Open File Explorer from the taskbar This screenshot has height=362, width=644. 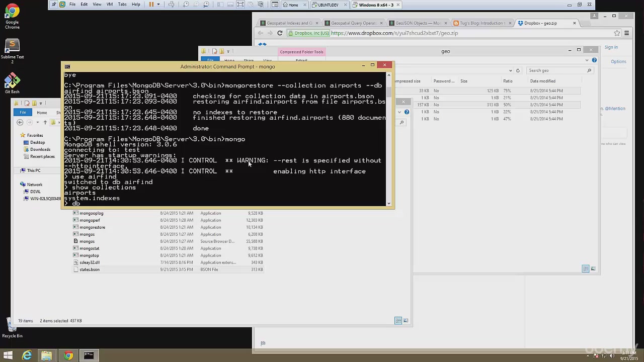pos(46,355)
